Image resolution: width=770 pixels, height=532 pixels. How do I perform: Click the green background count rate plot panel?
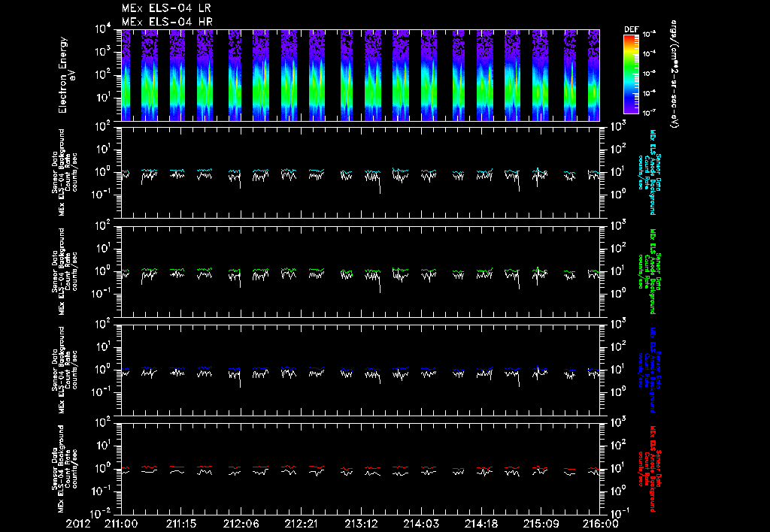click(360, 271)
